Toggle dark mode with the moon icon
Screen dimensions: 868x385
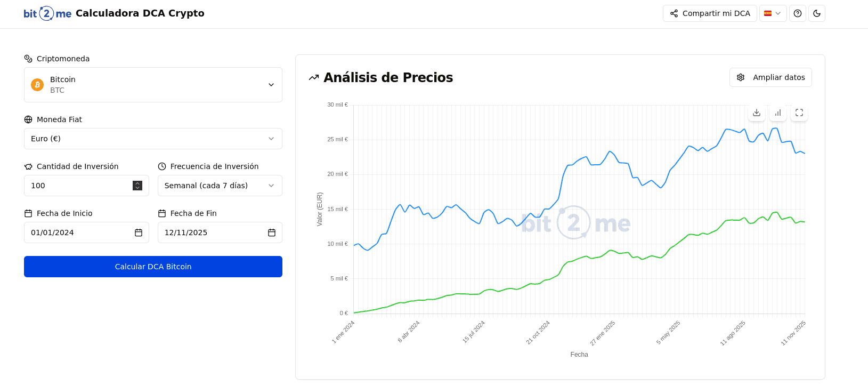pyautogui.click(x=817, y=13)
